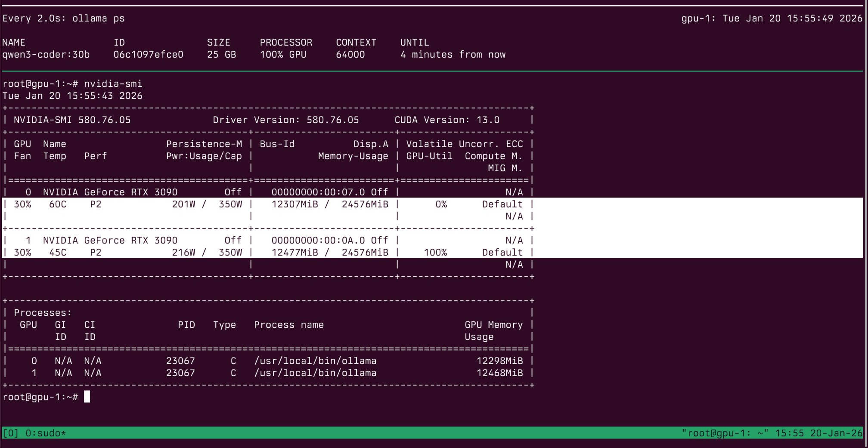Image resolution: width=868 pixels, height=448 pixels.
Task: Click the 100% GPU-Util value for GPU 1
Action: pyautogui.click(x=435, y=253)
